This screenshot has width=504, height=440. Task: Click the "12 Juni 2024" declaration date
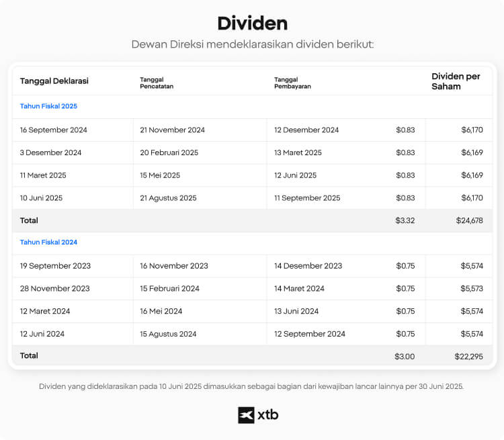click(42, 334)
